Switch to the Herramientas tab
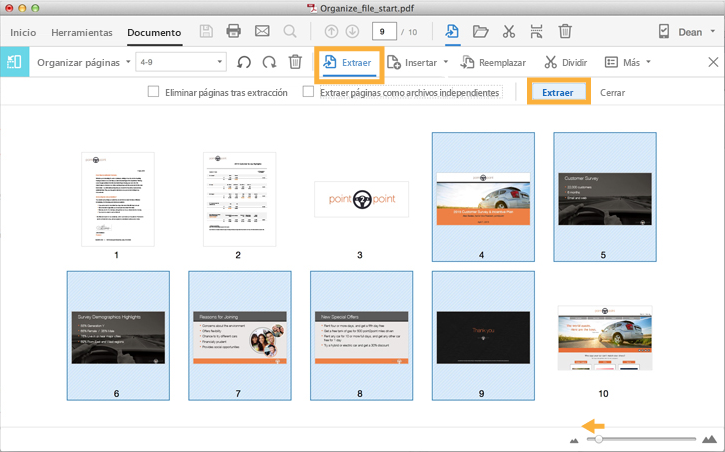The image size is (725, 452). [82, 32]
